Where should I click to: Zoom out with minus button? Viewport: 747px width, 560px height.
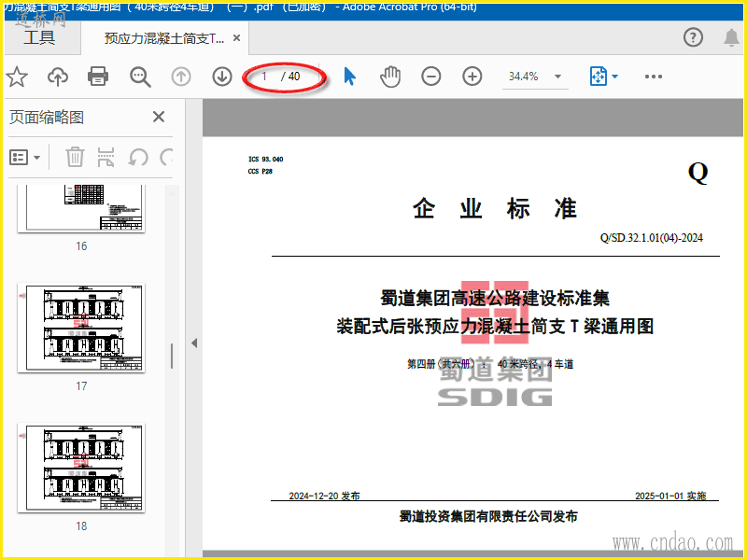coord(431,77)
